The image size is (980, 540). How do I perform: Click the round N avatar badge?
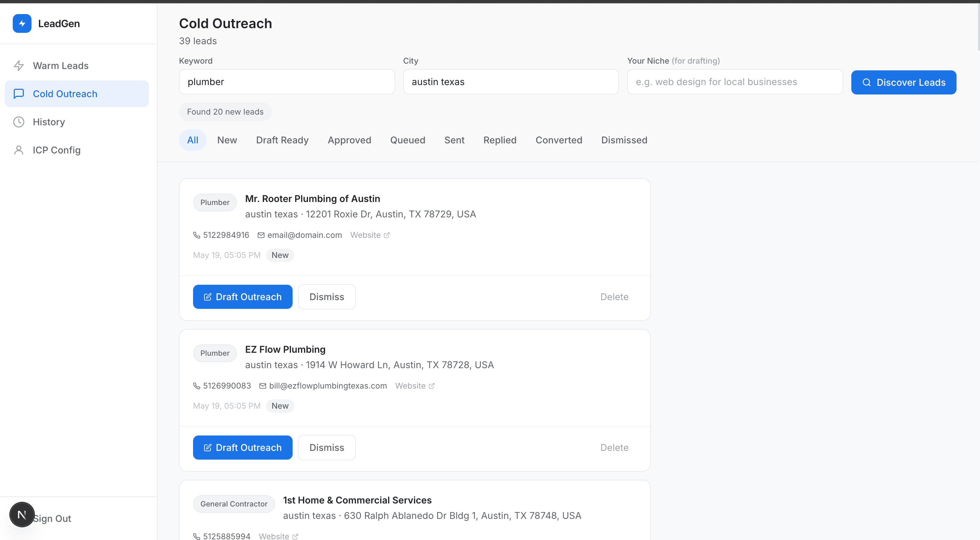pos(22,515)
